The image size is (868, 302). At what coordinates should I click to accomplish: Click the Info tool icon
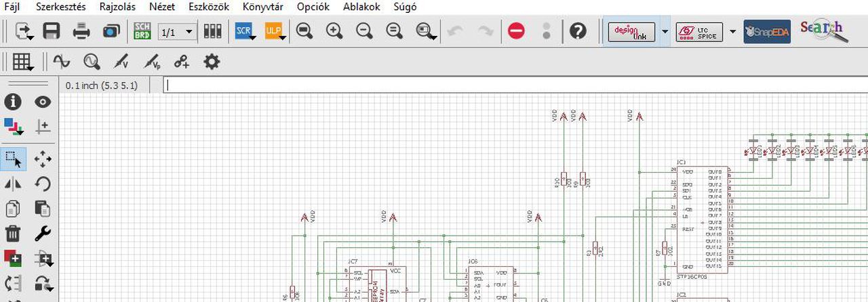[x=13, y=102]
